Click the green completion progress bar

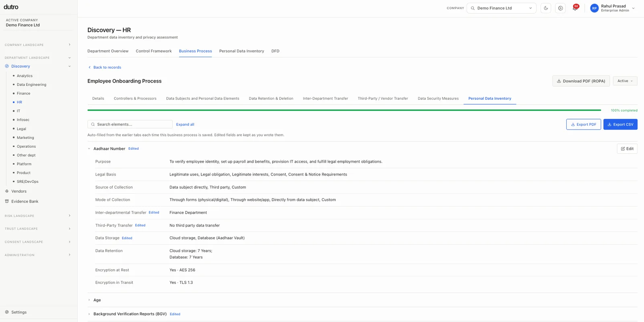[344, 110]
